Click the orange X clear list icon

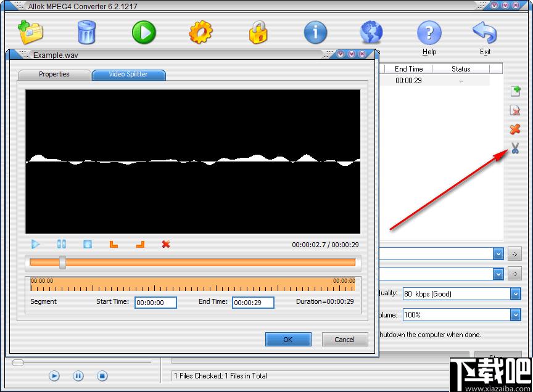click(515, 129)
